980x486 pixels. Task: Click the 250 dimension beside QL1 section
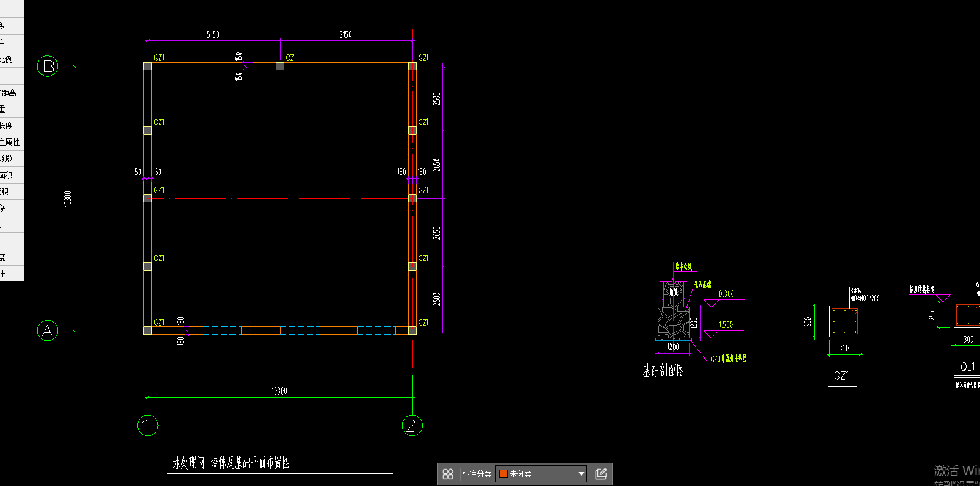pos(932,315)
